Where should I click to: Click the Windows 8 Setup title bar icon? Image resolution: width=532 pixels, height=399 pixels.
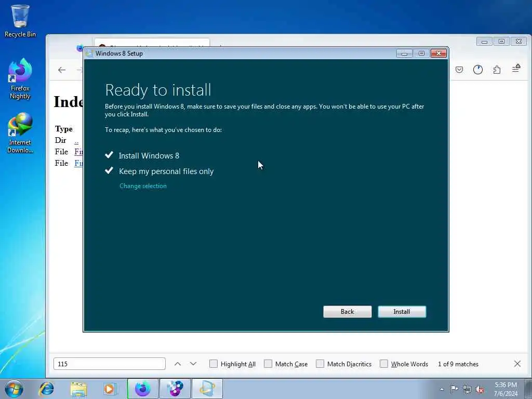[x=89, y=54]
